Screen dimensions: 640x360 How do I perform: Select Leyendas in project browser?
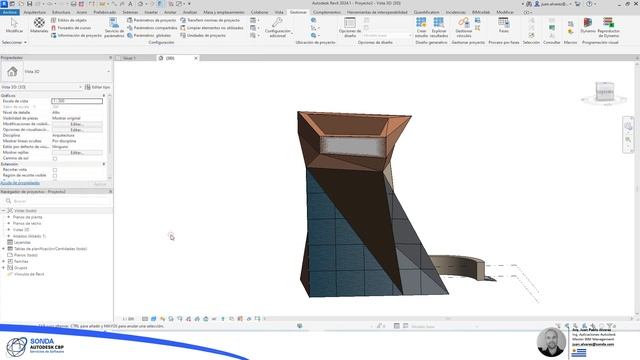pos(22,242)
